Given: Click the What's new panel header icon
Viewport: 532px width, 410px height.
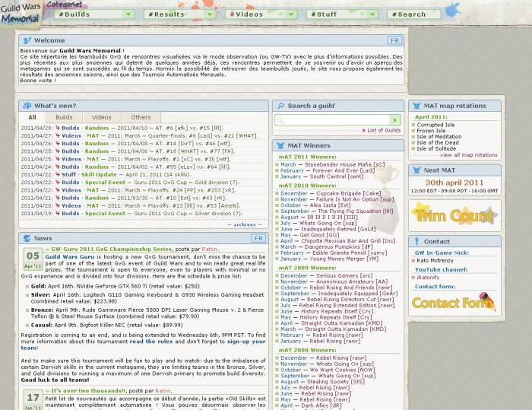Looking at the screenshot, I should (27, 106).
